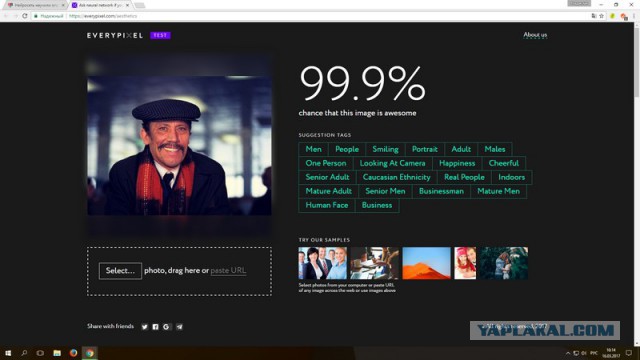Viewport: 640px width, 360px height.
Task: Share the result on Google Plus
Action: [x=166, y=327]
